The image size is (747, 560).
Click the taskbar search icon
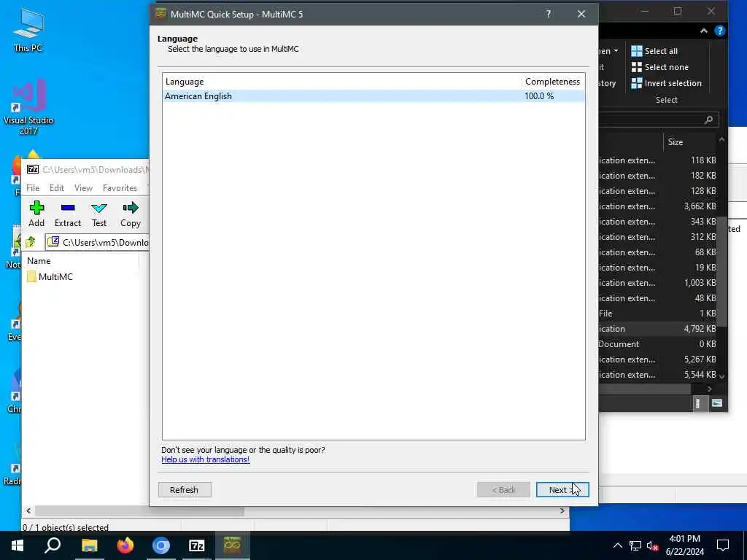point(53,545)
